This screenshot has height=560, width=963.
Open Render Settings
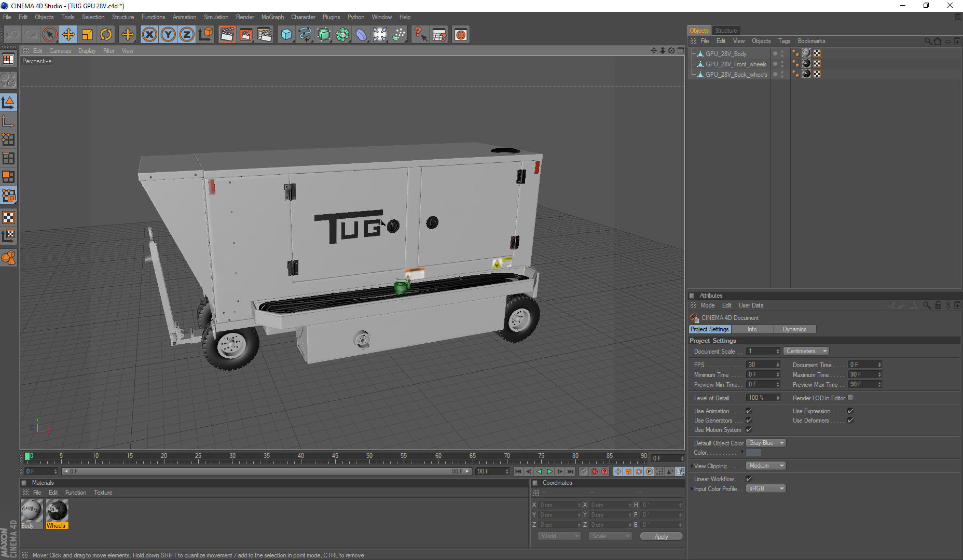pos(265,35)
